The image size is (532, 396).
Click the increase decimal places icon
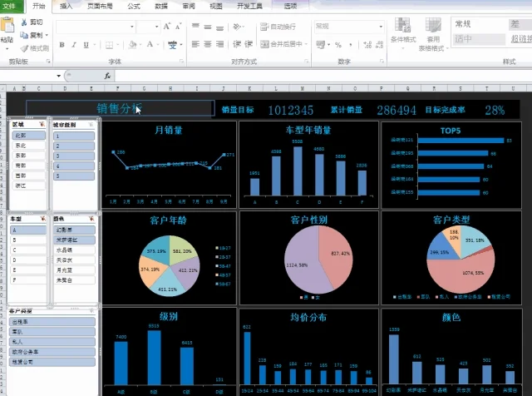click(x=367, y=45)
